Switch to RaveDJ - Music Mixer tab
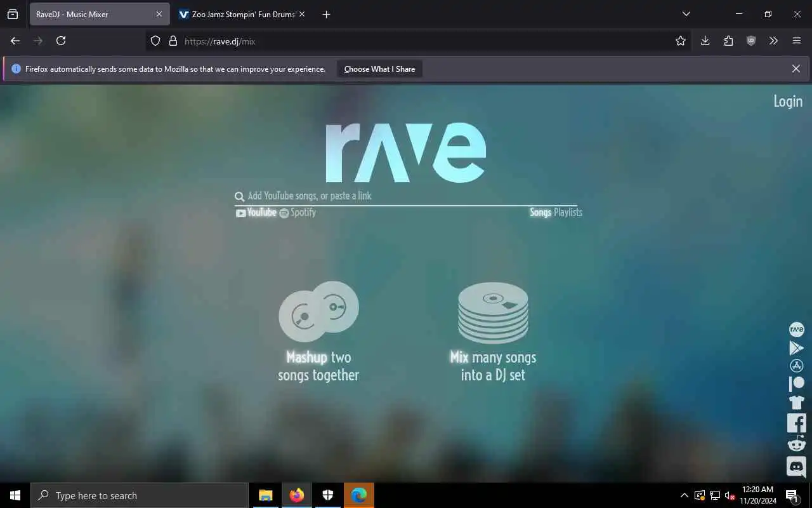This screenshot has width=812, height=508. (x=100, y=14)
